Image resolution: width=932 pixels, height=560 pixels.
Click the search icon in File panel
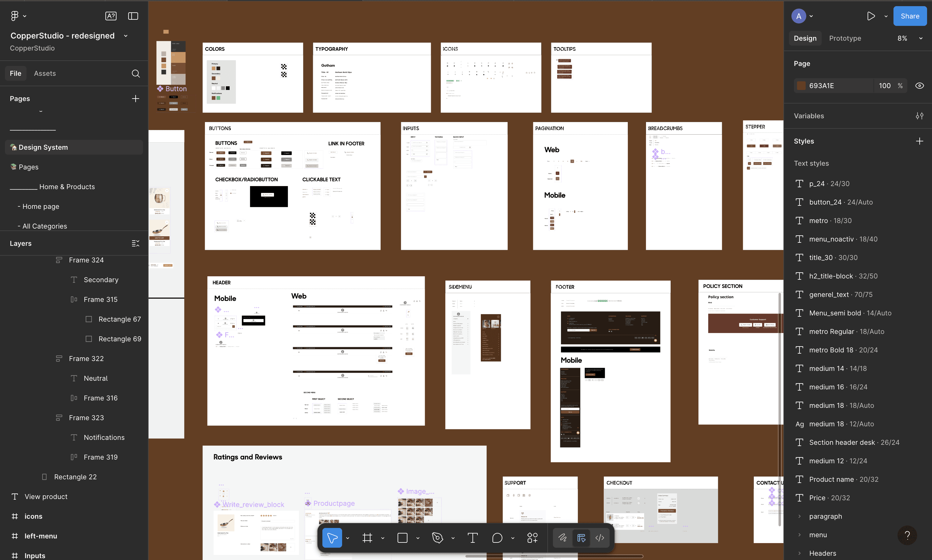[136, 73]
